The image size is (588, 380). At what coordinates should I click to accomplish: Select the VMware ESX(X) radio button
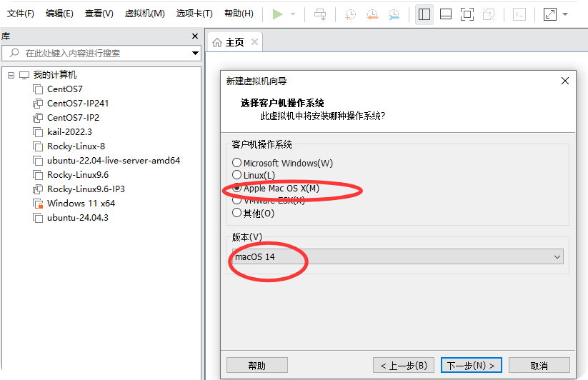[x=236, y=201]
